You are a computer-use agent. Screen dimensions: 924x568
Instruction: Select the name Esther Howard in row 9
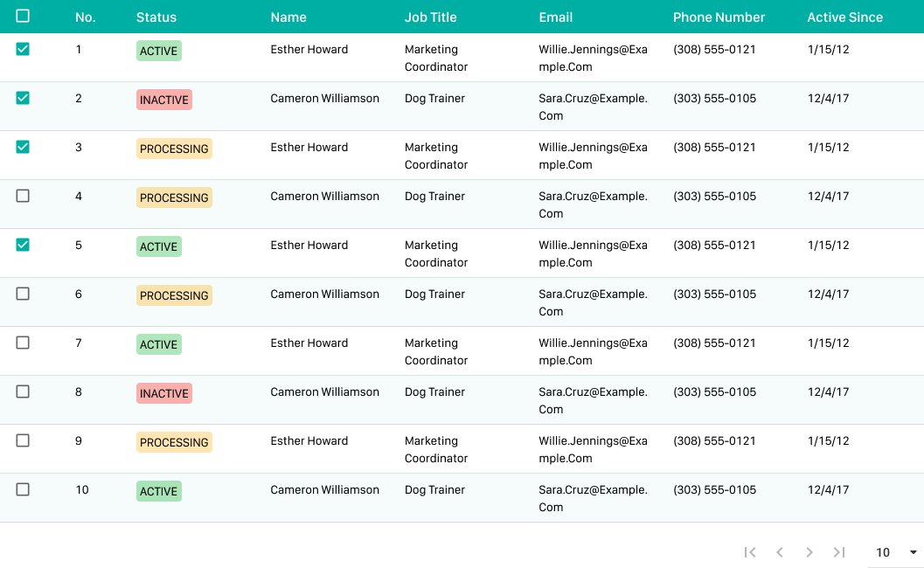(x=309, y=440)
